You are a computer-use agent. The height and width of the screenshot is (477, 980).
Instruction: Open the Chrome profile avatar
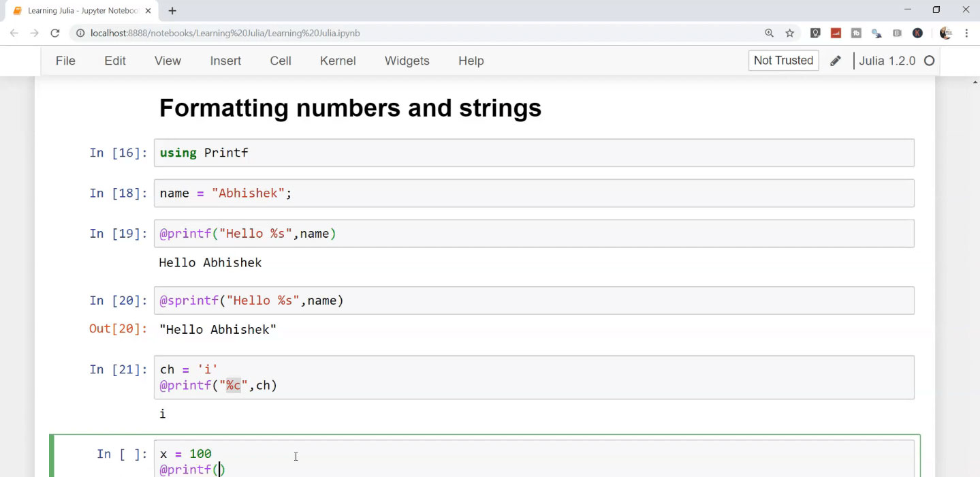pyautogui.click(x=945, y=33)
